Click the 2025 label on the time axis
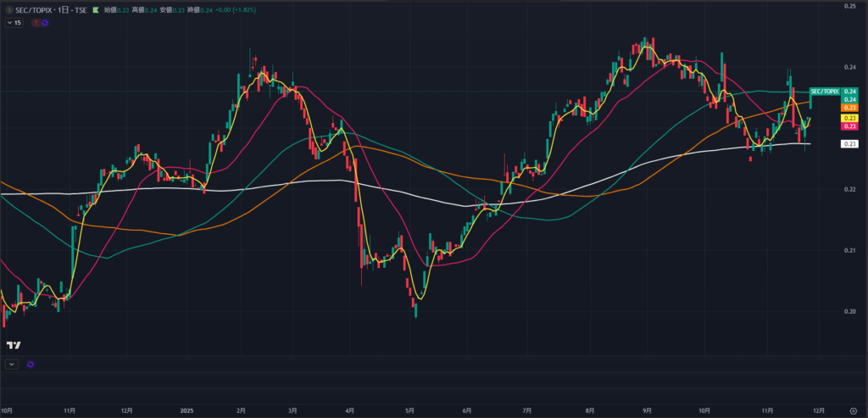Viewport: 868px width, 418px height. tap(187, 410)
